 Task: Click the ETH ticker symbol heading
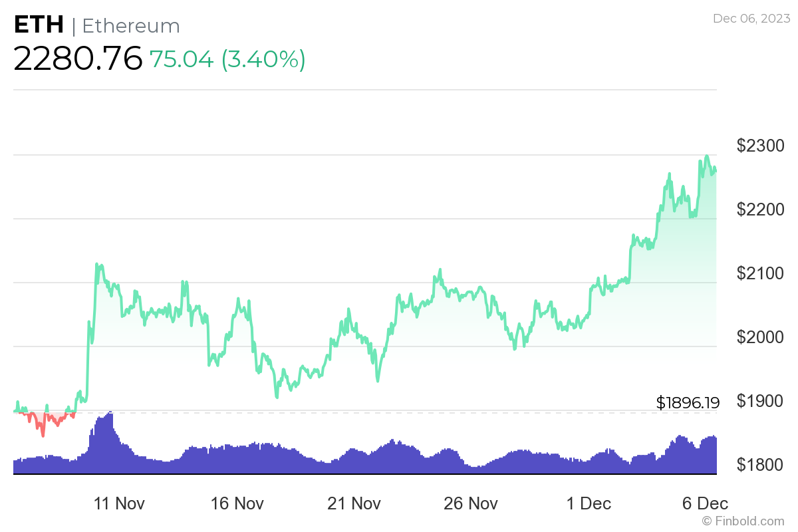39,25
